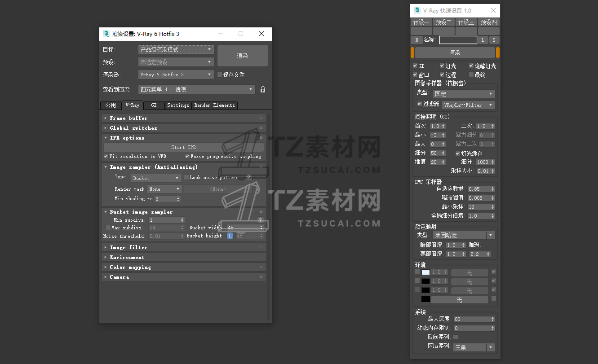Open the color mapping type 莱因哈德 dropdown
Screen dimensions: 598x364
pos(464,235)
